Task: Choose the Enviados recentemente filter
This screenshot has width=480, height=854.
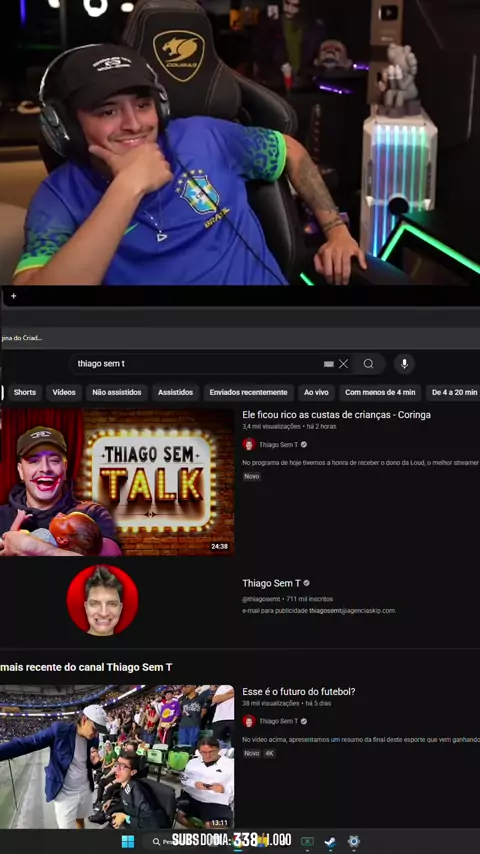Action: [248, 392]
